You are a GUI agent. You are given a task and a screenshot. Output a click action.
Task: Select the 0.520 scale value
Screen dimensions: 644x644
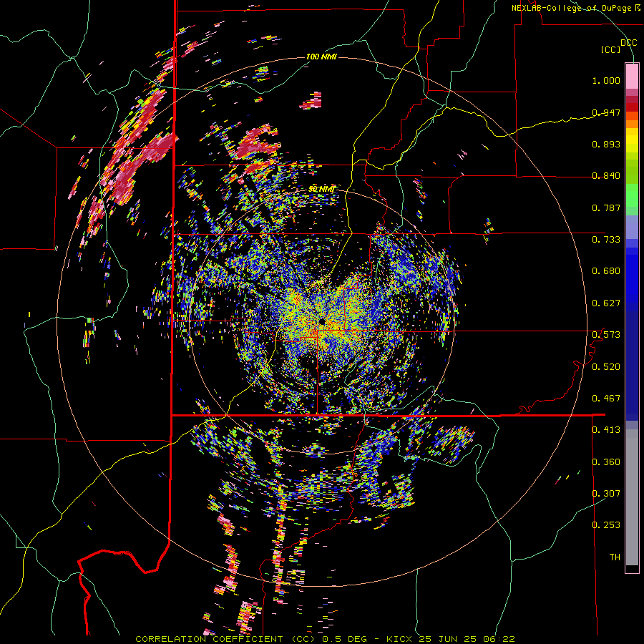pos(606,367)
